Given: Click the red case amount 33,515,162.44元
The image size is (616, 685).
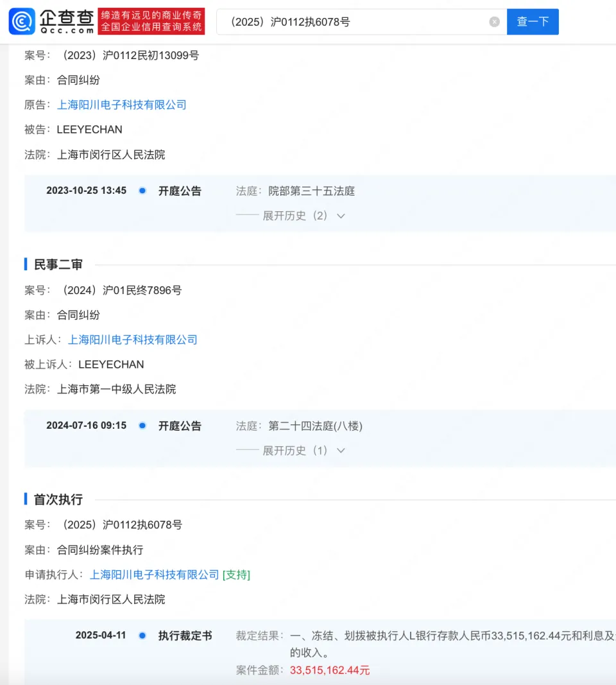Looking at the screenshot, I should point(330,670).
